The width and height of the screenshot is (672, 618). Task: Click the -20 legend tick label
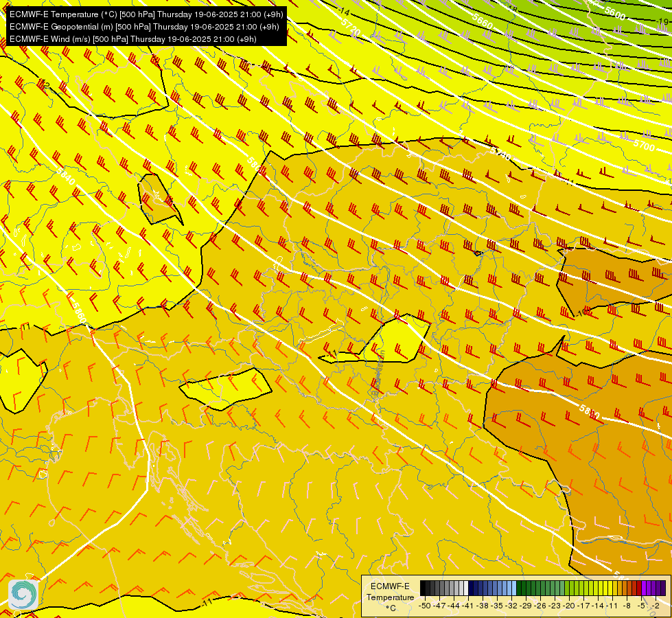[x=569, y=606]
